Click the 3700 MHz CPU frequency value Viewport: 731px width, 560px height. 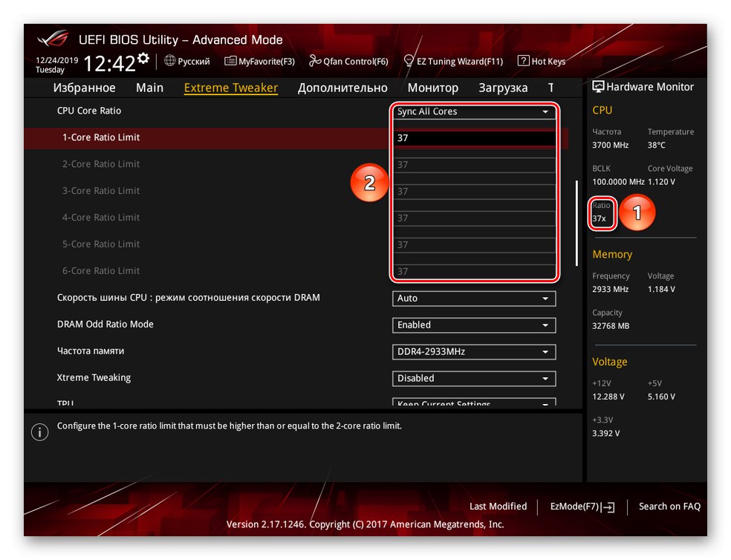pos(610,145)
